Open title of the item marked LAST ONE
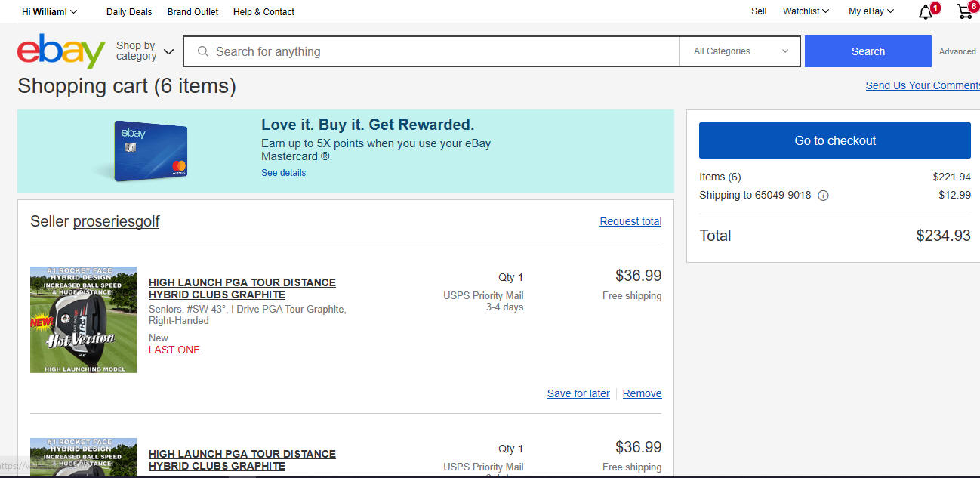 pos(242,288)
